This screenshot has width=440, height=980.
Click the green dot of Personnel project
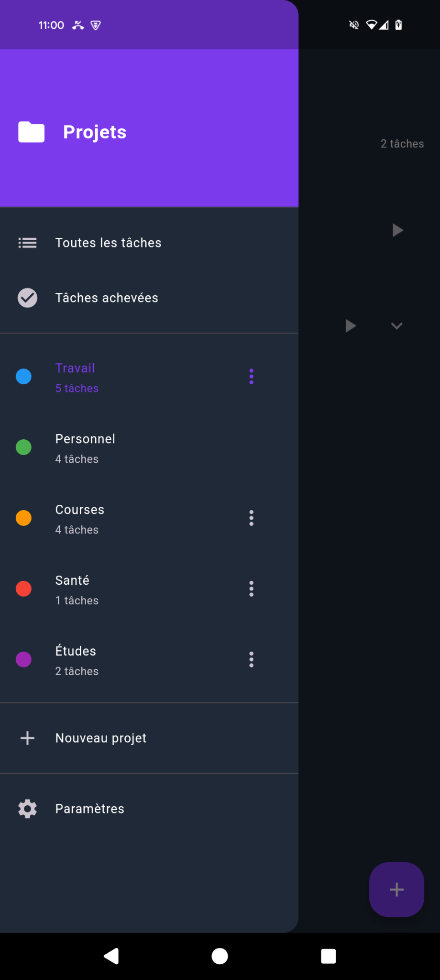coord(23,447)
